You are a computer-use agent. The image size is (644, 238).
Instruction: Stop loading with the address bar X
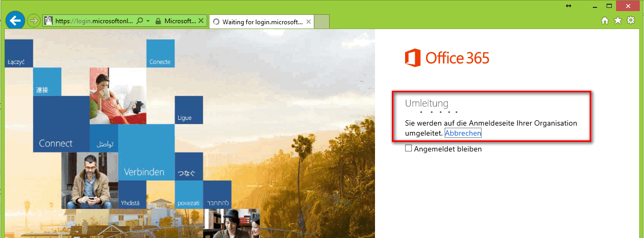[x=201, y=21]
